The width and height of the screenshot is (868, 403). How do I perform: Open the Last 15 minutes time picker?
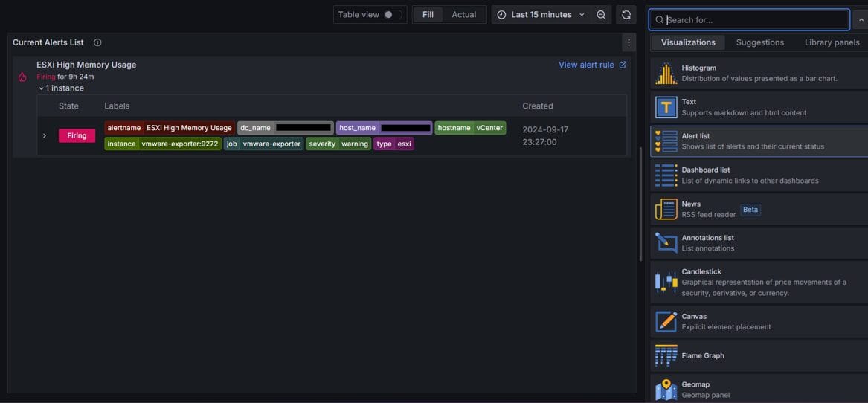pyautogui.click(x=541, y=15)
